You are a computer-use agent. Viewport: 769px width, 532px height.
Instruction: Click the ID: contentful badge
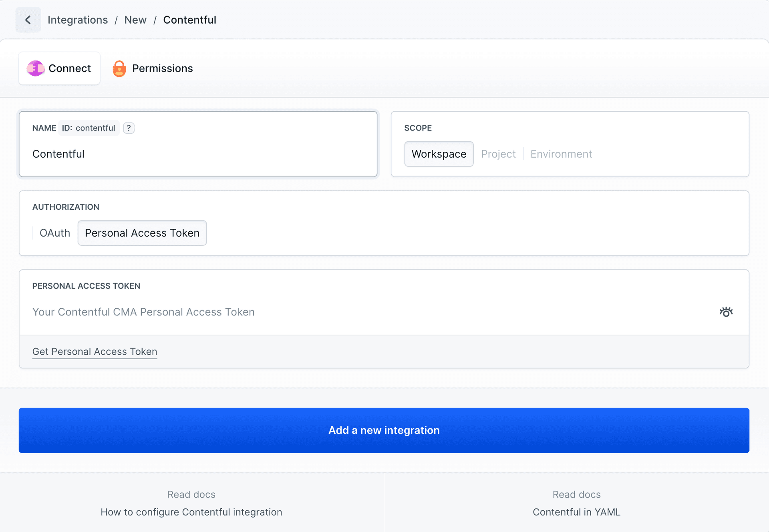coord(89,128)
